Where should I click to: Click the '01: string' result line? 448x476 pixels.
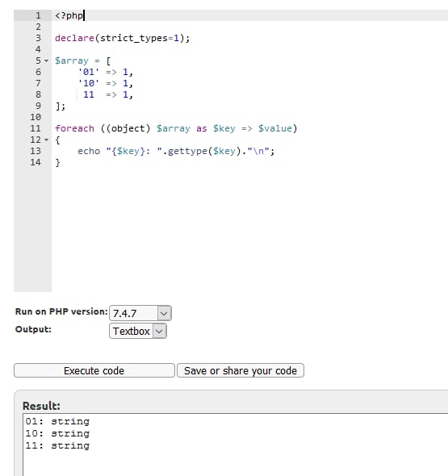coord(57,421)
